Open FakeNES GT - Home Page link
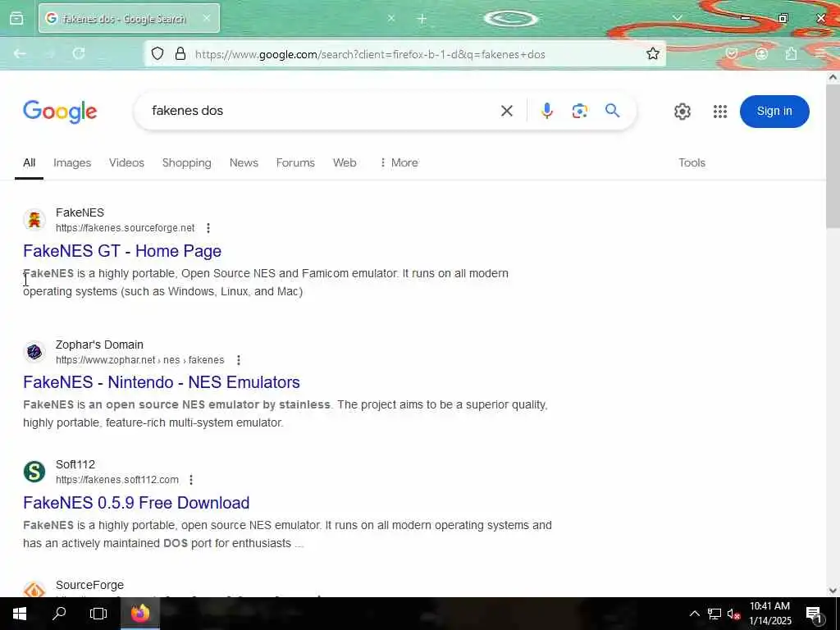Image resolution: width=840 pixels, height=630 pixels. coord(122,251)
